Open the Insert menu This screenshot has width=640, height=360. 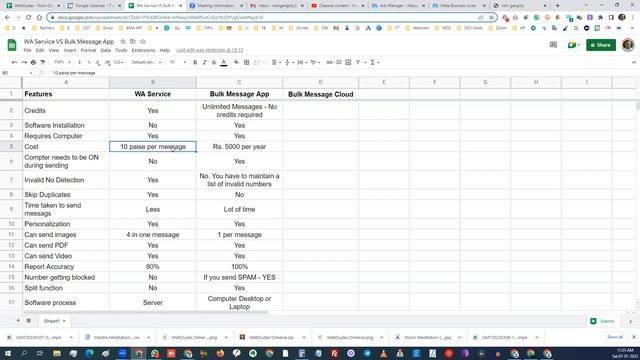pos(69,50)
